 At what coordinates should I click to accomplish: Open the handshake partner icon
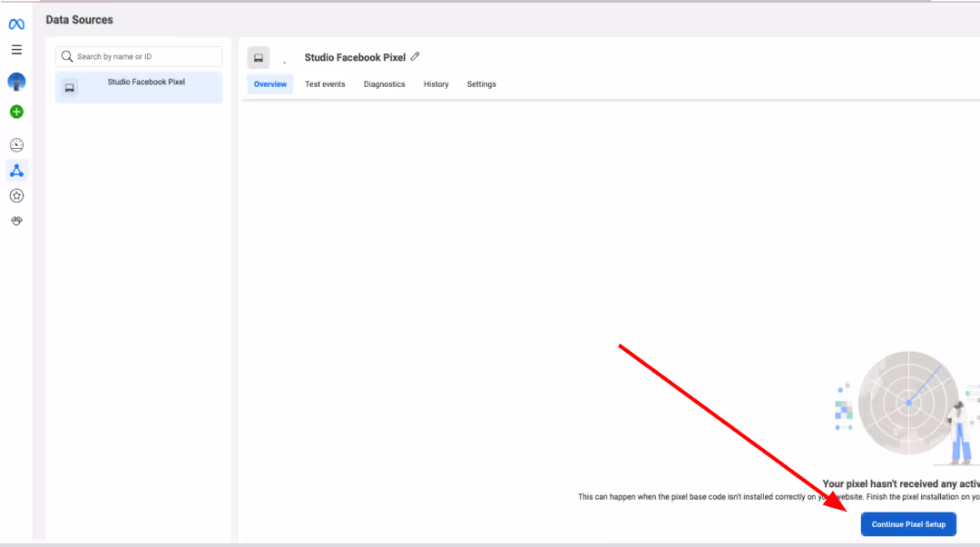(16, 220)
